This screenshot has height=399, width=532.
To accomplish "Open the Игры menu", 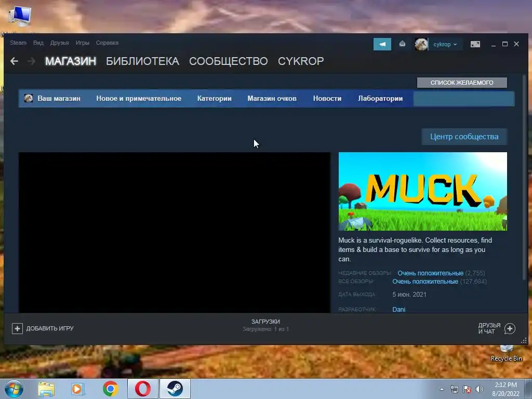I will 83,43.
